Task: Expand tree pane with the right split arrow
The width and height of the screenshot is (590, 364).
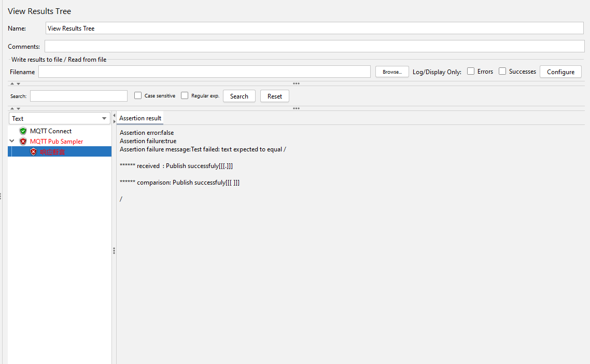Action: [114, 121]
